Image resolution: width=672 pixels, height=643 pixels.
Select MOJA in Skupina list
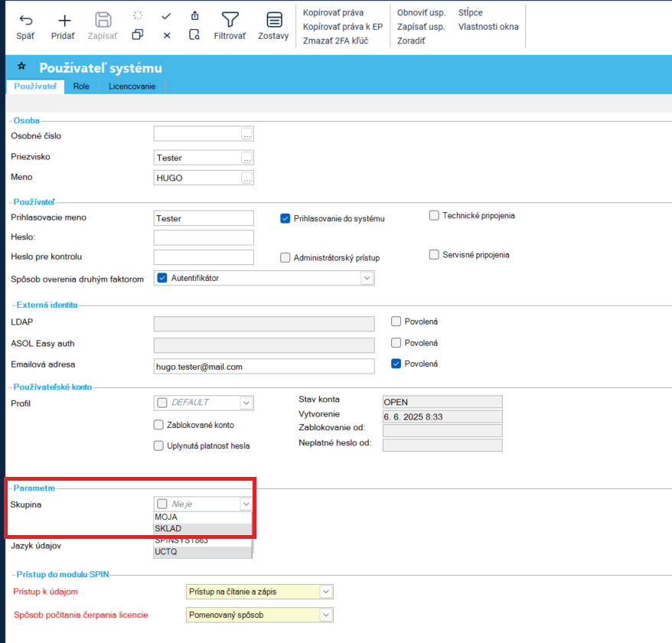[203, 517]
